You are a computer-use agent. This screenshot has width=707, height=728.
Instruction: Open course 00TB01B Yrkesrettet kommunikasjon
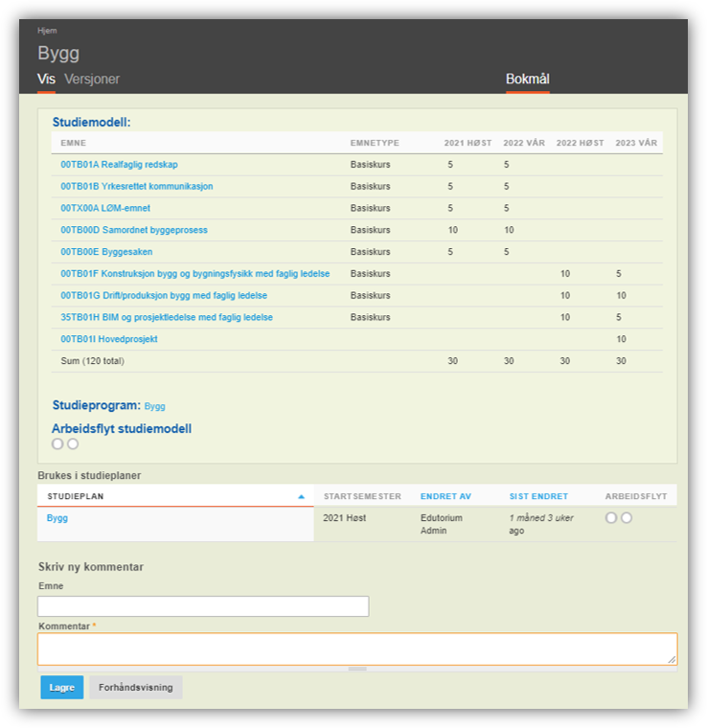[136, 186]
